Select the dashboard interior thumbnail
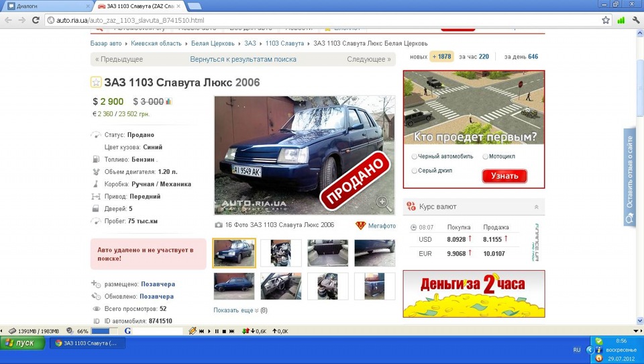This screenshot has height=364, width=644. coord(281,286)
